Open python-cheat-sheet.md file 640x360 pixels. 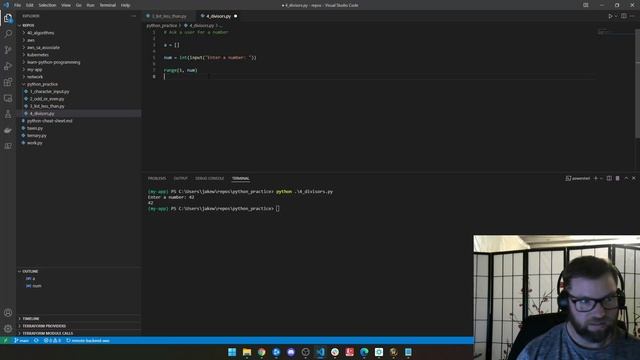(x=49, y=121)
